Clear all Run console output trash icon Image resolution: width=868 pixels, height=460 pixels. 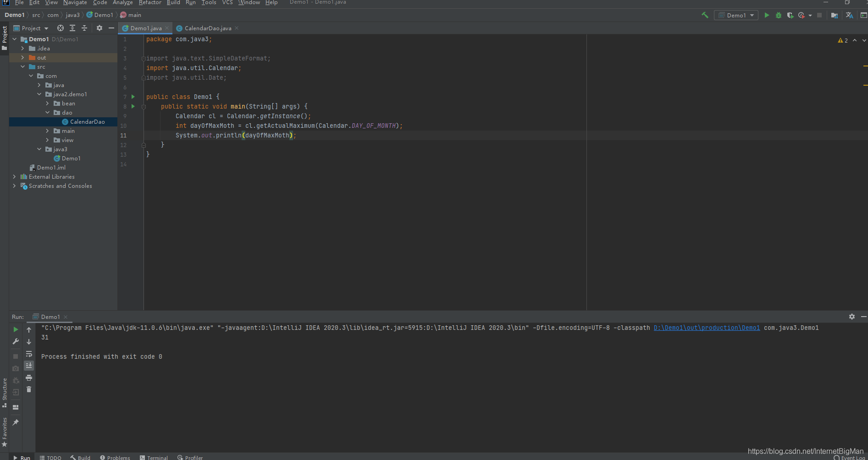[29, 389]
